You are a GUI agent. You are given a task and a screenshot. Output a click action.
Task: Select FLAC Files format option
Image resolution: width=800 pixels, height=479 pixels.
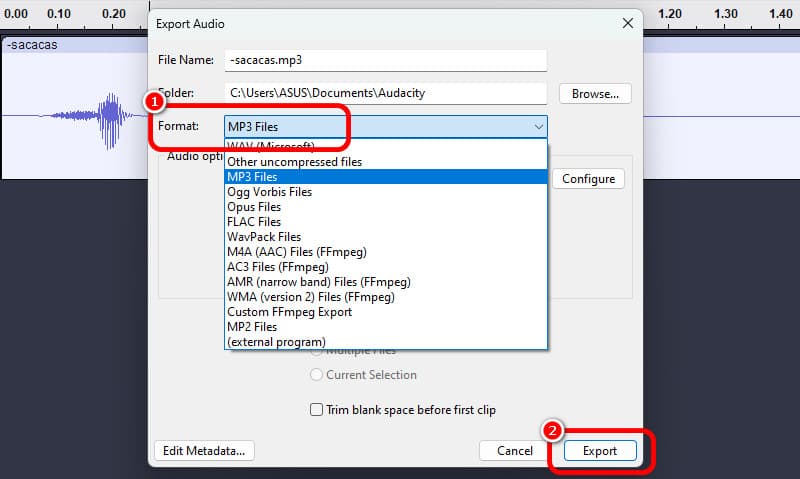[x=386, y=222]
